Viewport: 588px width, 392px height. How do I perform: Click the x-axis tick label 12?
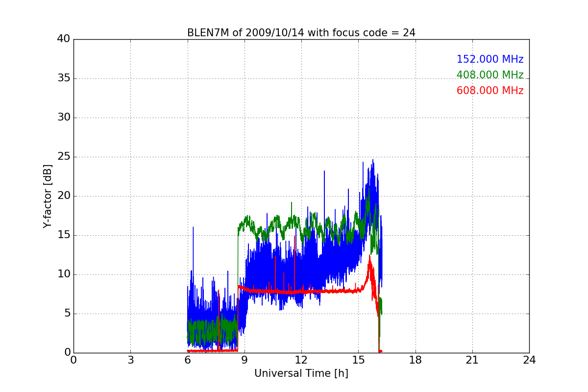pos(301,360)
